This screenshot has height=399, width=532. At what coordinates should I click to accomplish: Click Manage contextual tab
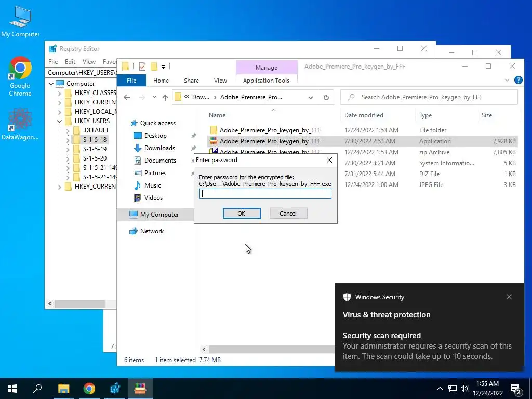[x=267, y=68]
